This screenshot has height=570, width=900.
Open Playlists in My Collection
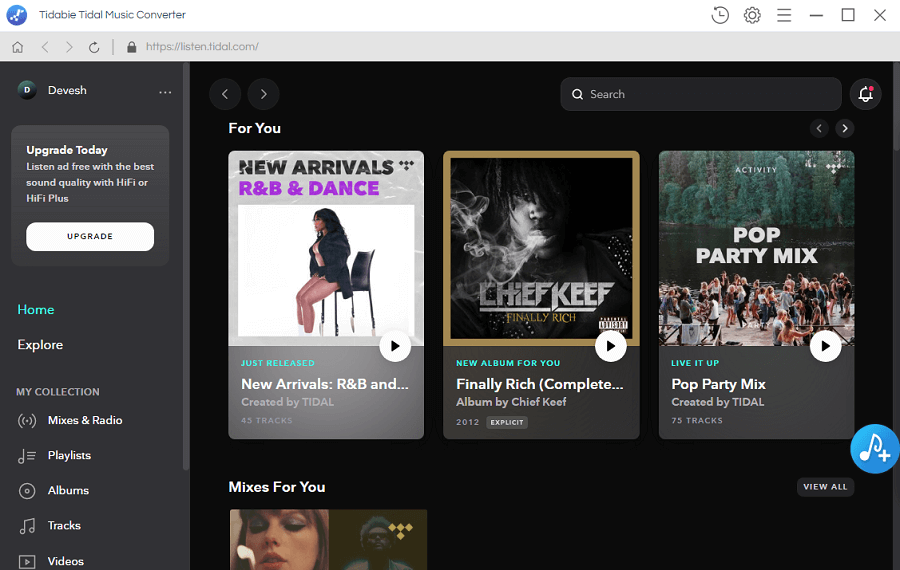pyautogui.click(x=69, y=456)
